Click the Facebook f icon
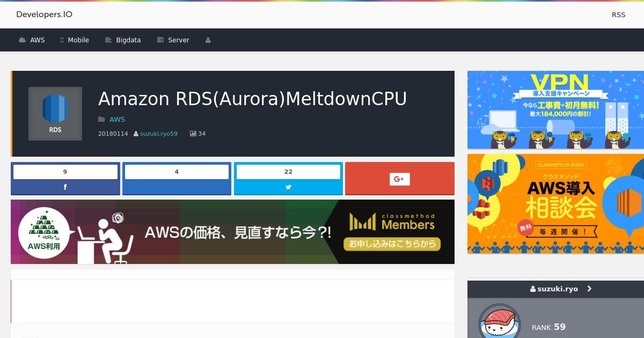The image size is (644, 338). pyautogui.click(x=65, y=187)
